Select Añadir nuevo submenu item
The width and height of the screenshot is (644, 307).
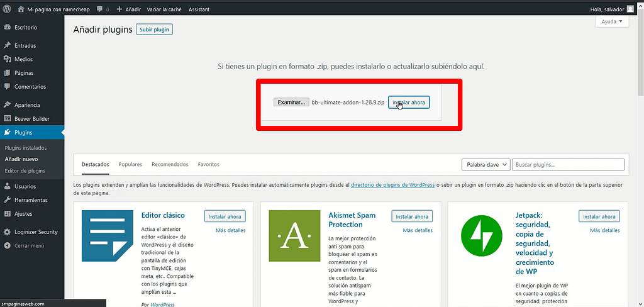[x=21, y=159]
